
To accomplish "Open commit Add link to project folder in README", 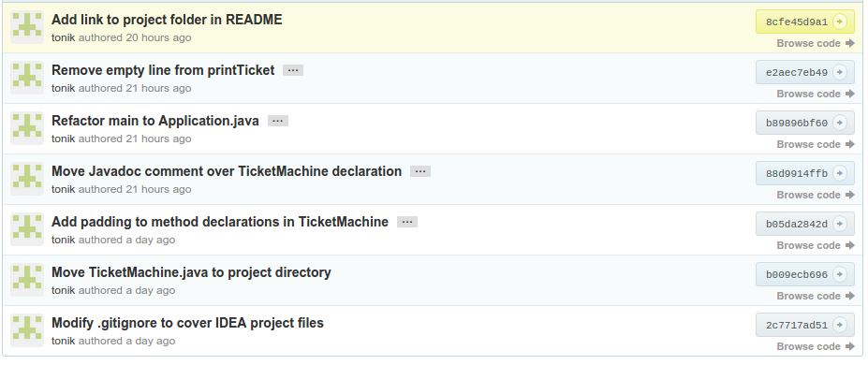I will (167, 20).
